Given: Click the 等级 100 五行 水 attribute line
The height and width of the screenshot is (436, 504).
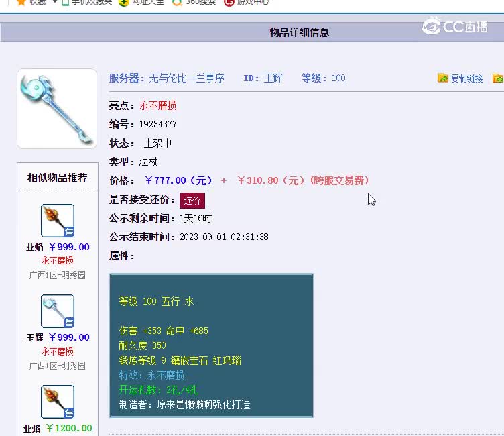Looking at the screenshot, I should 157,301.
